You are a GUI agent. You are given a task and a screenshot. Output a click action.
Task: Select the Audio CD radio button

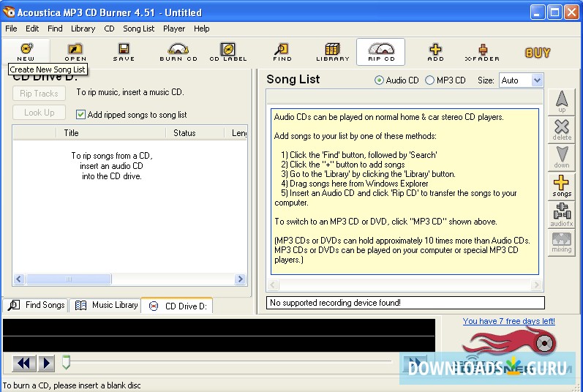click(379, 80)
